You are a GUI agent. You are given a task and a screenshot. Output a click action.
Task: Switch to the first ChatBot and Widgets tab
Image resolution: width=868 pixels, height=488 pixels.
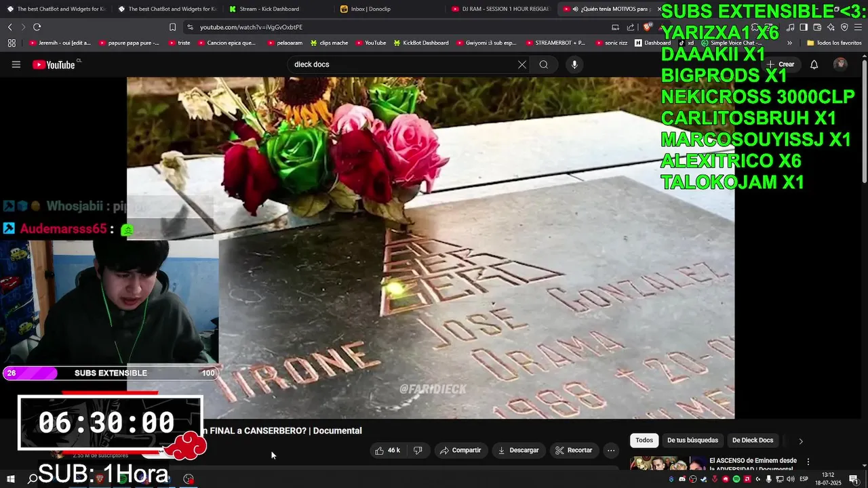coord(57,9)
